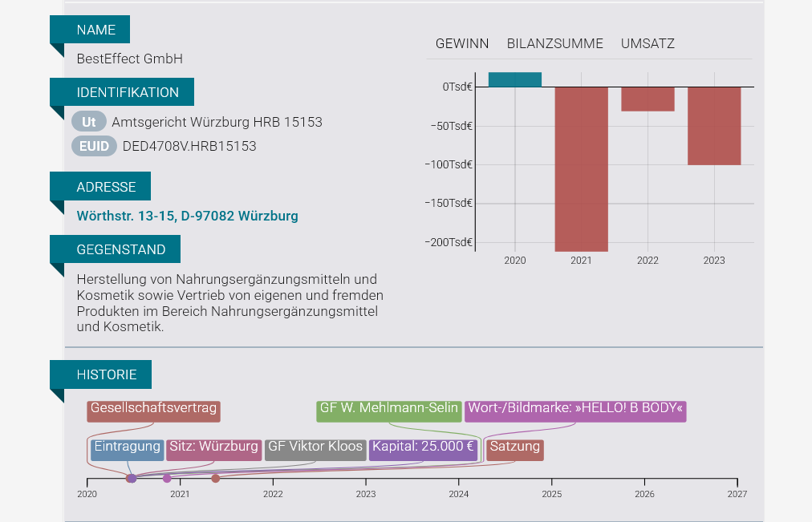Select the Wort-/Bildmarke HELLO! B BODY tag

tap(575, 411)
